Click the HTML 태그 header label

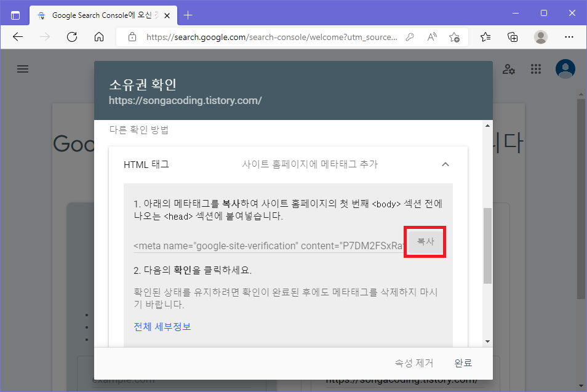pos(146,164)
